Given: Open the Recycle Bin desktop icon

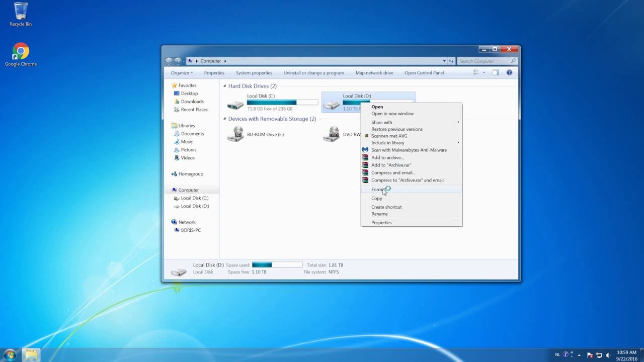Looking at the screenshot, I should point(21,14).
